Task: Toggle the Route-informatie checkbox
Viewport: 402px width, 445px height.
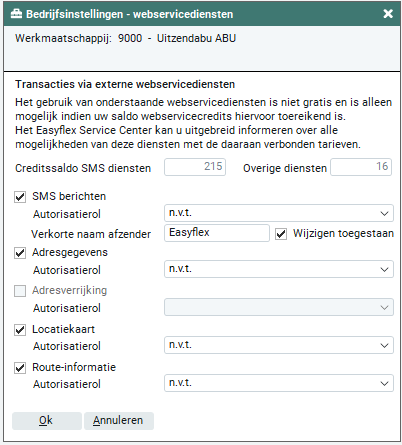Action: coord(20,368)
